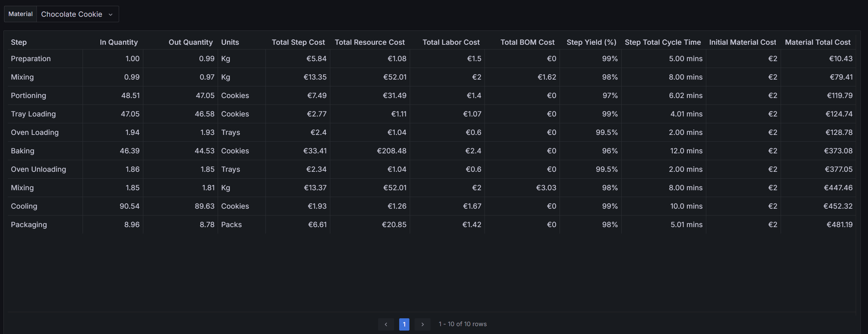Go to the previous page arrow
Viewport: 868px width, 334px height.
[x=386, y=324]
